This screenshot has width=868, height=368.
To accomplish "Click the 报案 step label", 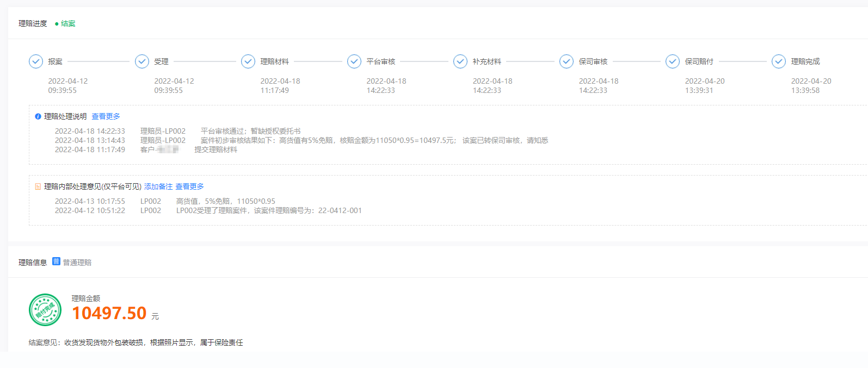I will [x=55, y=61].
